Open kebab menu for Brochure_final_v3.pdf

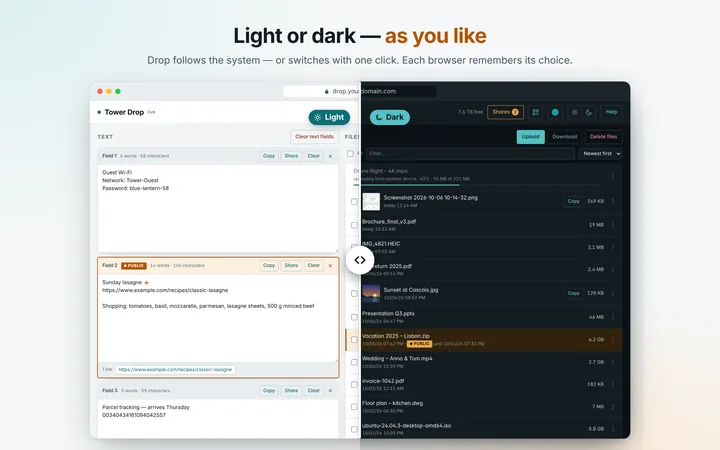click(x=613, y=225)
